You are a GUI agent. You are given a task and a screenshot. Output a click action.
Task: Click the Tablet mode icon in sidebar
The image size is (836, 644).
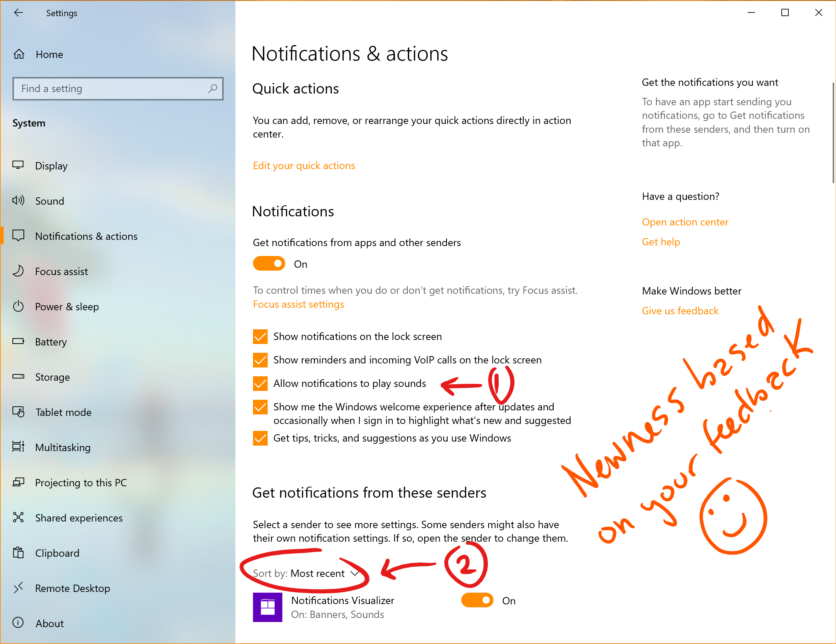point(19,412)
